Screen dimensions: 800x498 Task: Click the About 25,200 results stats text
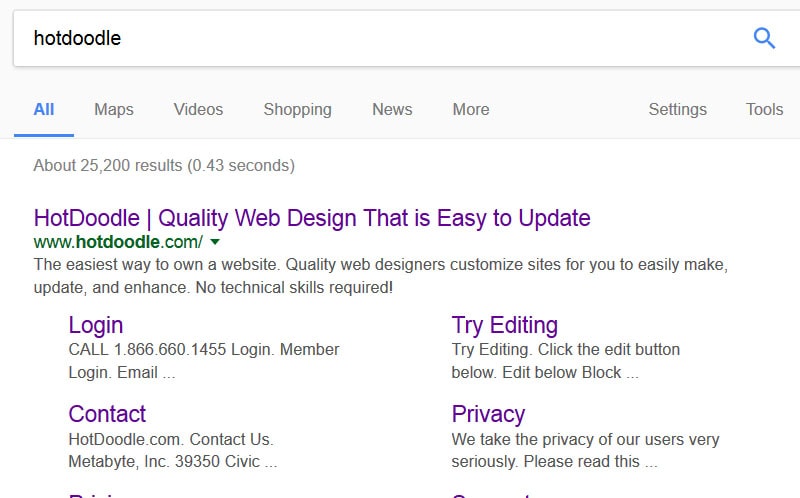point(164,165)
